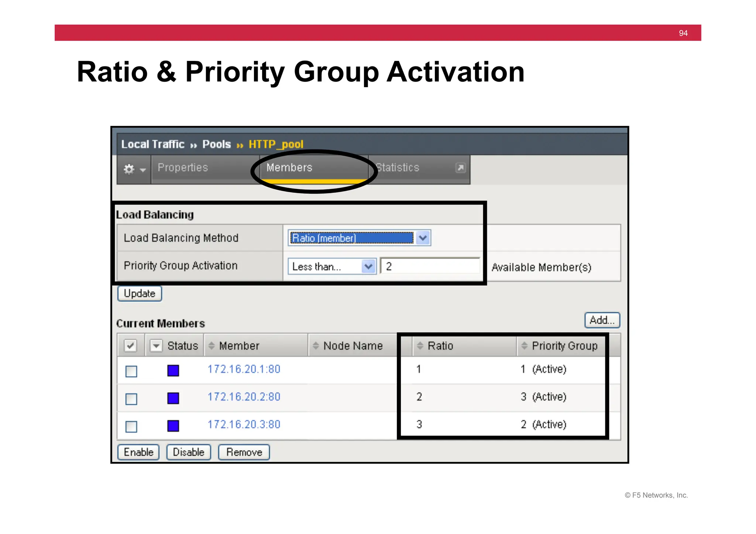Click the HTTP_pool breadcrumb title
The height and width of the screenshot is (534, 756).
(x=276, y=144)
